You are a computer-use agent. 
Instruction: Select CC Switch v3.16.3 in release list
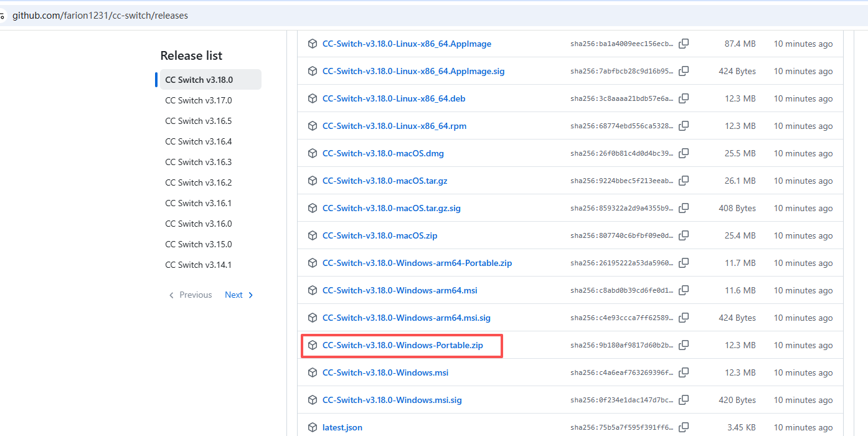(210, 162)
